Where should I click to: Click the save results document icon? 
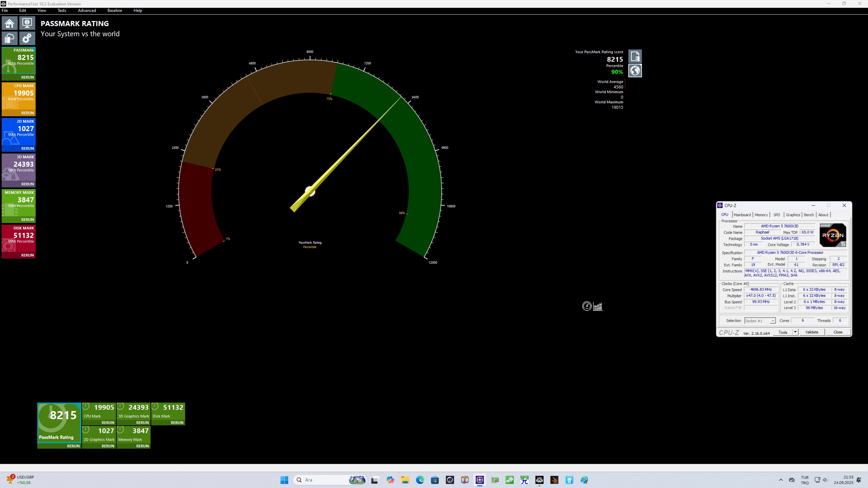coord(635,56)
